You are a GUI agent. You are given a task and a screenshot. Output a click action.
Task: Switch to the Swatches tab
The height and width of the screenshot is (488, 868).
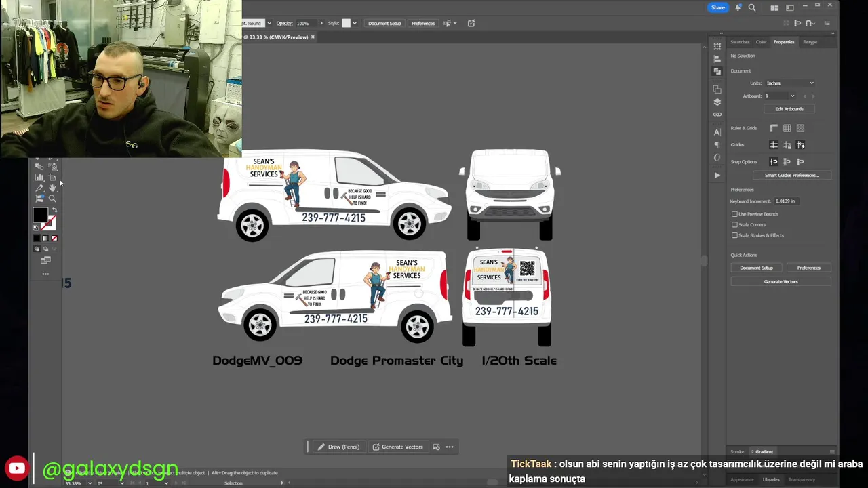pyautogui.click(x=740, y=42)
